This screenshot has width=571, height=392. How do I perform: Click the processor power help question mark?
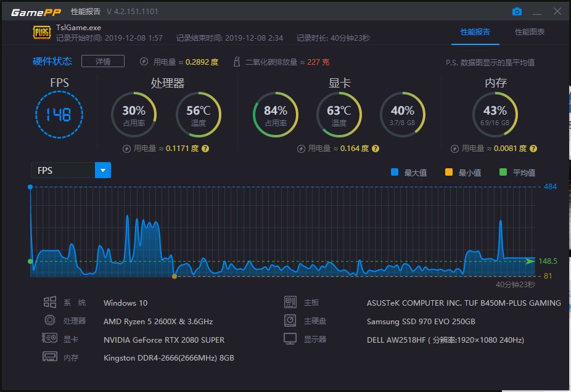tap(205, 149)
